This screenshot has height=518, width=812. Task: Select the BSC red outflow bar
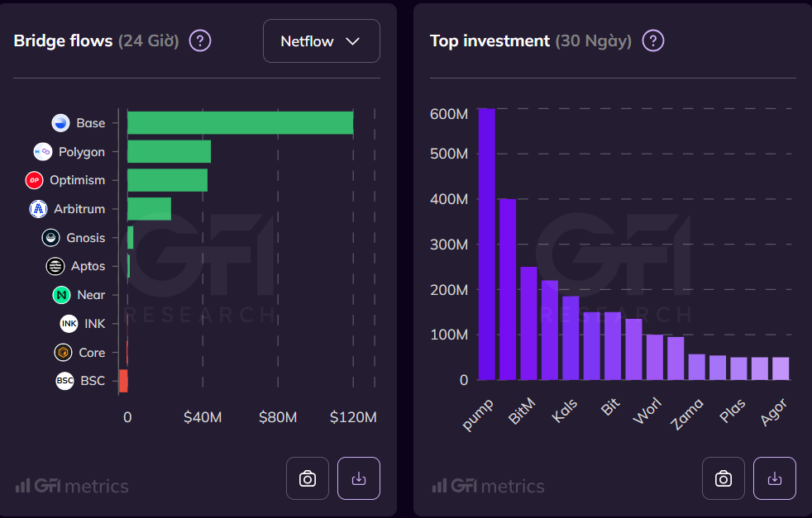click(123, 381)
